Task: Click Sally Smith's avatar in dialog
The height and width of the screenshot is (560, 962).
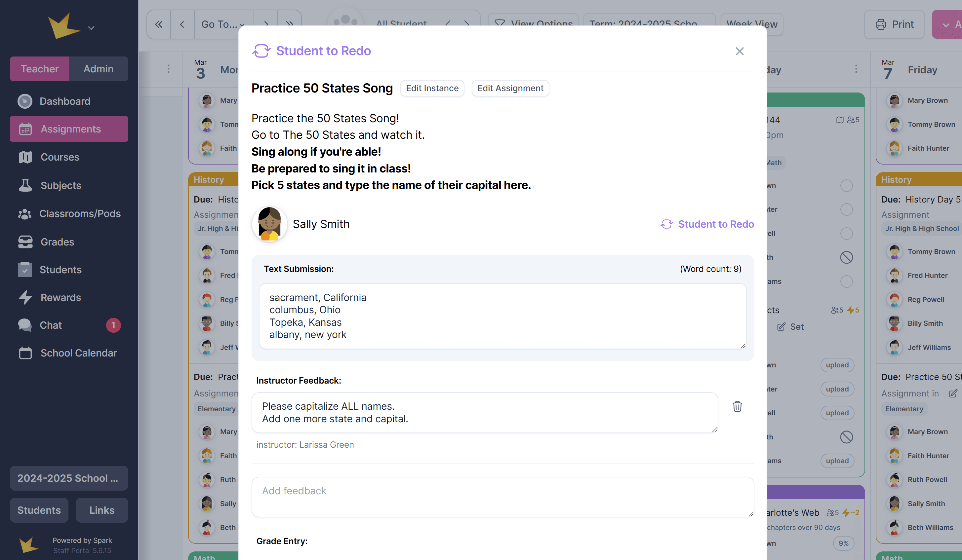Action: pos(269,224)
